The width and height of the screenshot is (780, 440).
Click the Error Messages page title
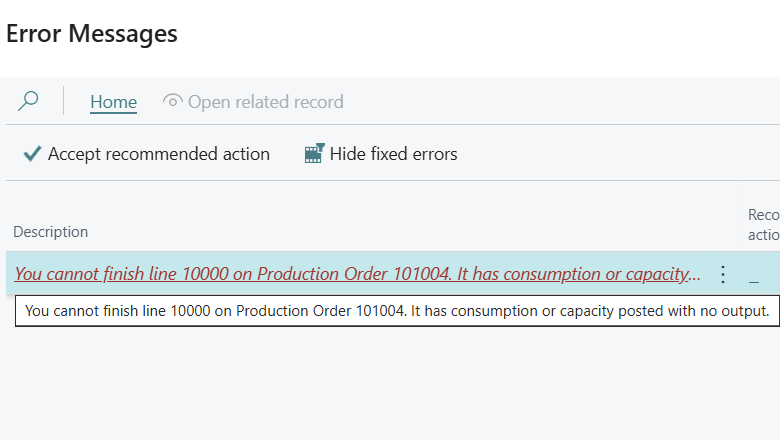[92, 34]
